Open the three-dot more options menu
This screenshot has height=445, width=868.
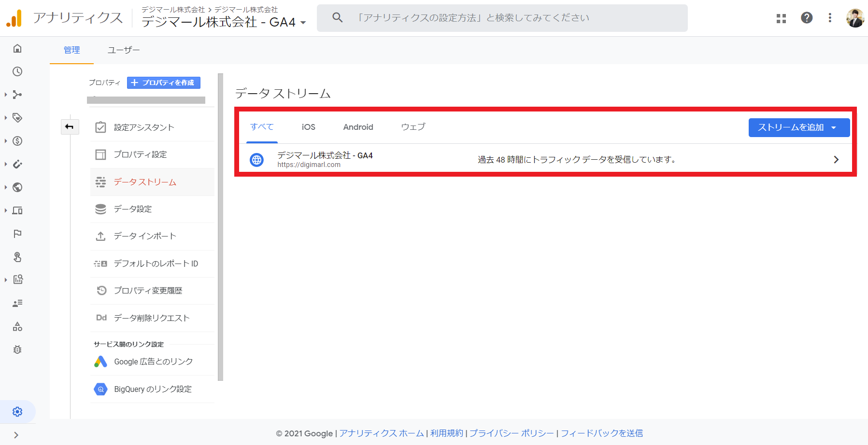[x=830, y=18]
